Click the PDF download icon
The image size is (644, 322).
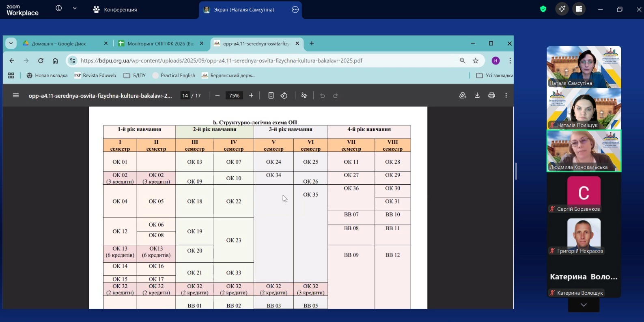[x=477, y=95]
